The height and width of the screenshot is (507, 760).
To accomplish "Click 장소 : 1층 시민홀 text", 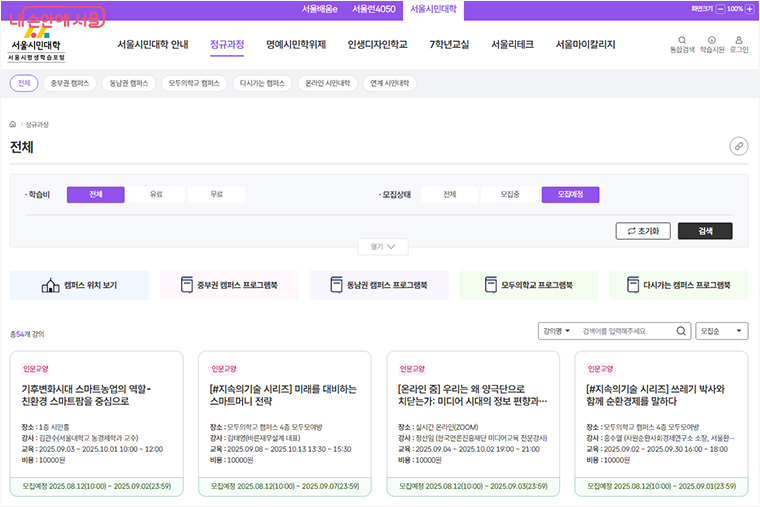I will [x=46, y=427].
